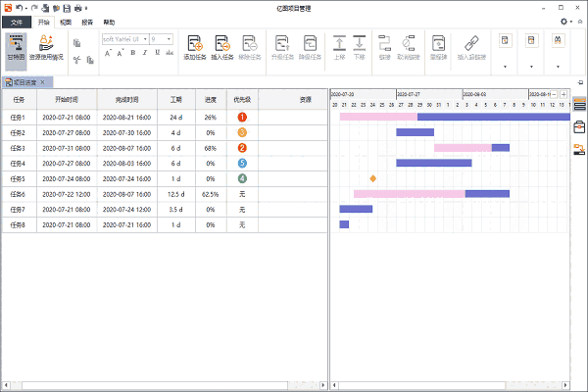This screenshot has width=588, height=392.
Task: Select the 甘特图 (Gantt chart) view icon
Action: click(x=17, y=48)
